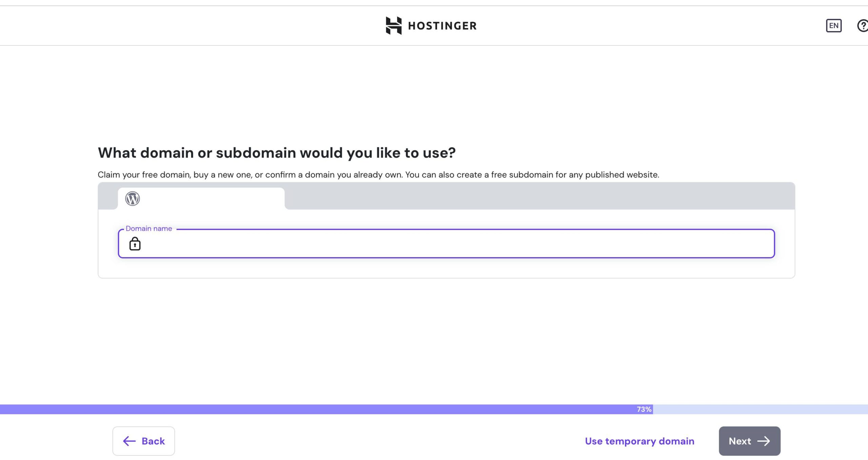The height and width of the screenshot is (460, 868).
Task: Click the Hostinger H logo mark
Action: click(393, 25)
